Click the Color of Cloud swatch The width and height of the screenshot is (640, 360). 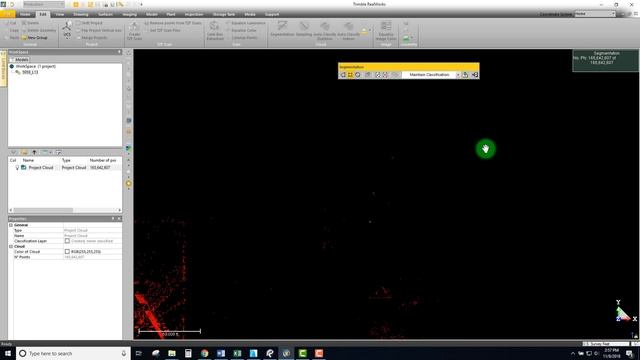pyautogui.click(x=67, y=251)
